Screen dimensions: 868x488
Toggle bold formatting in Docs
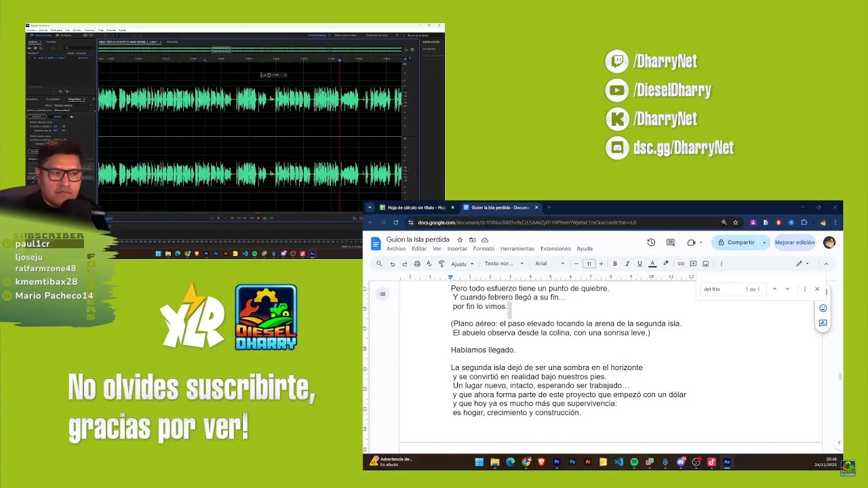pyautogui.click(x=615, y=264)
